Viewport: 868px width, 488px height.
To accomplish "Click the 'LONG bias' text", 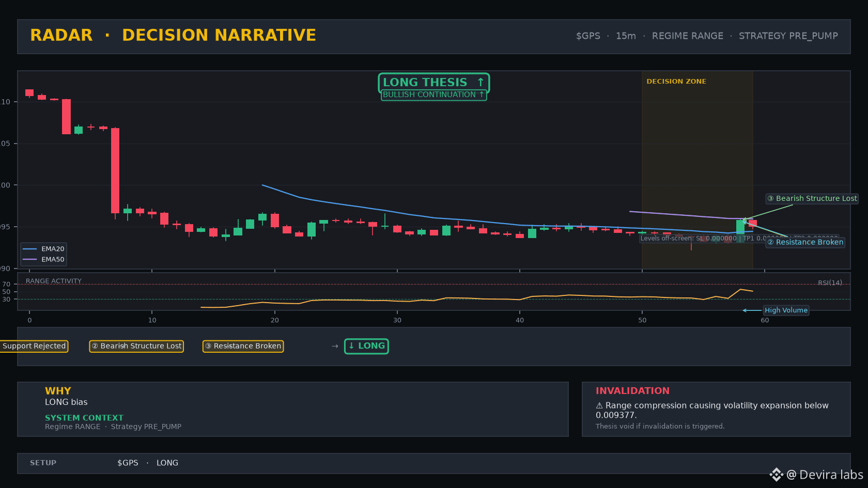I will pos(66,402).
